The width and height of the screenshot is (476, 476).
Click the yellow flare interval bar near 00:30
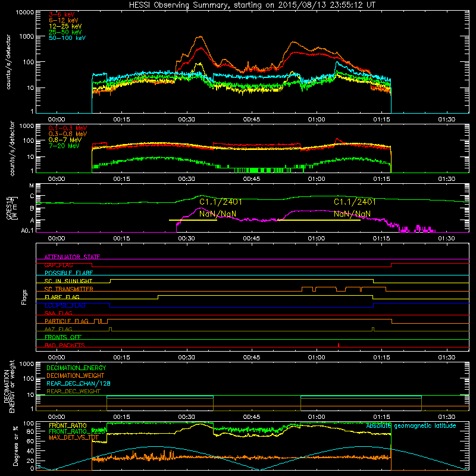[193, 220]
